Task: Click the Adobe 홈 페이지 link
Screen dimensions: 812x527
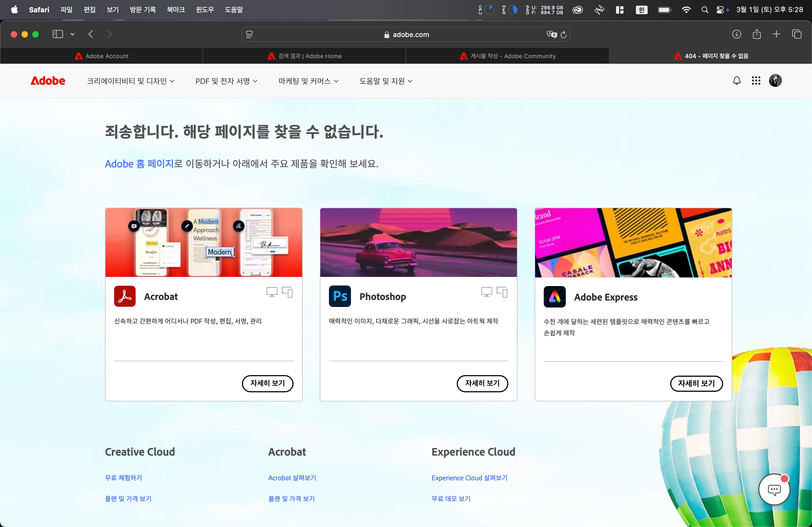Action: (139, 164)
